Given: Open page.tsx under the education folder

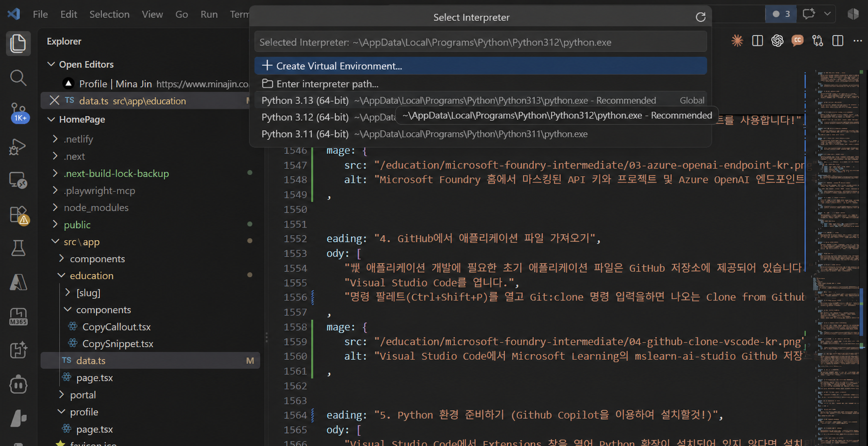Looking at the screenshot, I should 94,378.
